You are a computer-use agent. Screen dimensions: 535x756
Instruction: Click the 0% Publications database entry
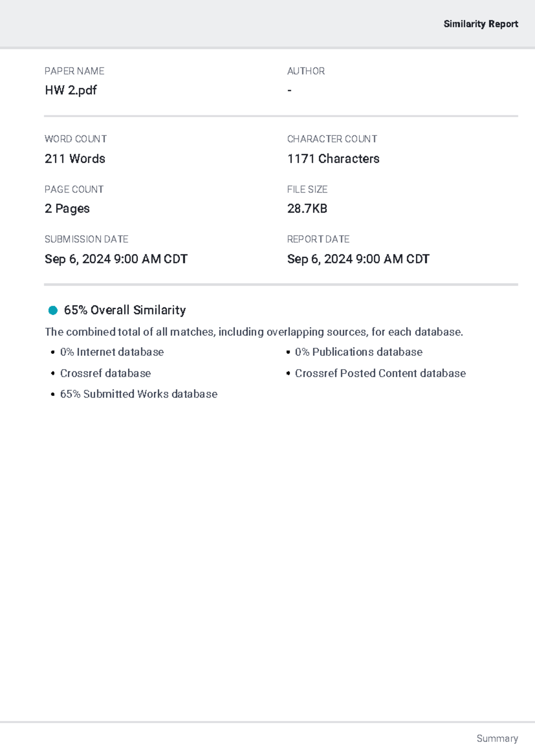click(x=358, y=352)
